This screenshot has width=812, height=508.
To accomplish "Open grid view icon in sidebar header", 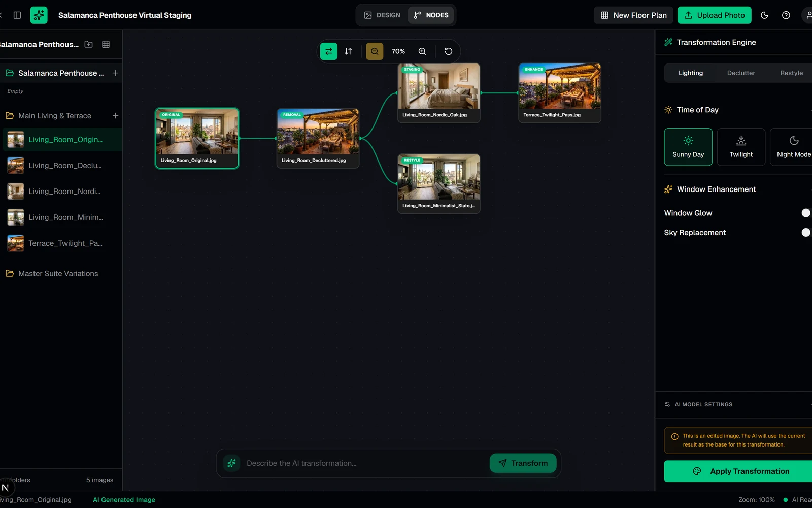I will tap(106, 44).
